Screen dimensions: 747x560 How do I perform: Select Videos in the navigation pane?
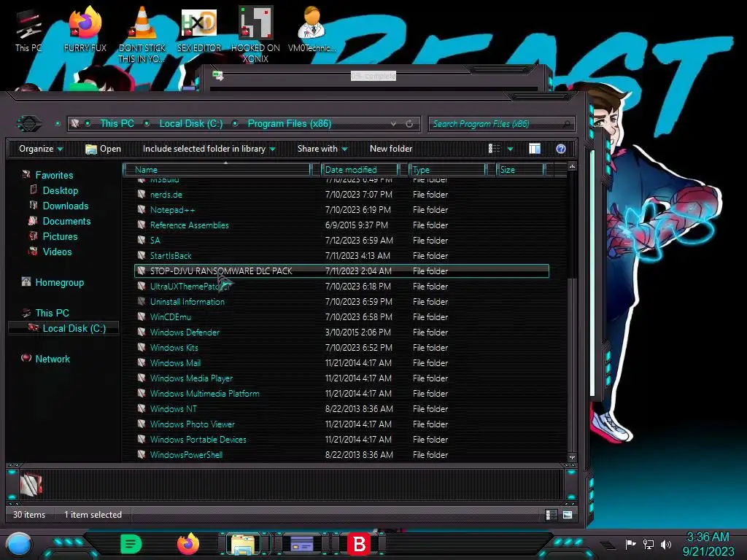pos(57,252)
